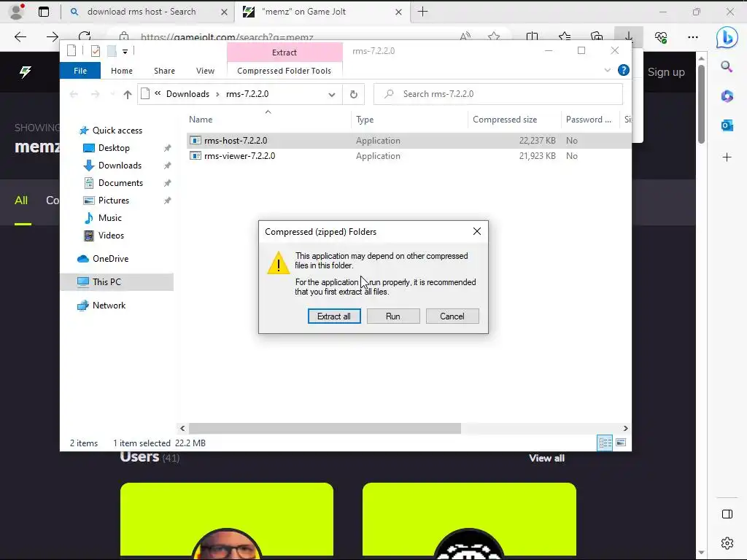Click the horizontal scrollbar right arrow
Viewport: 747px width, 560px height.
[625, 429]
